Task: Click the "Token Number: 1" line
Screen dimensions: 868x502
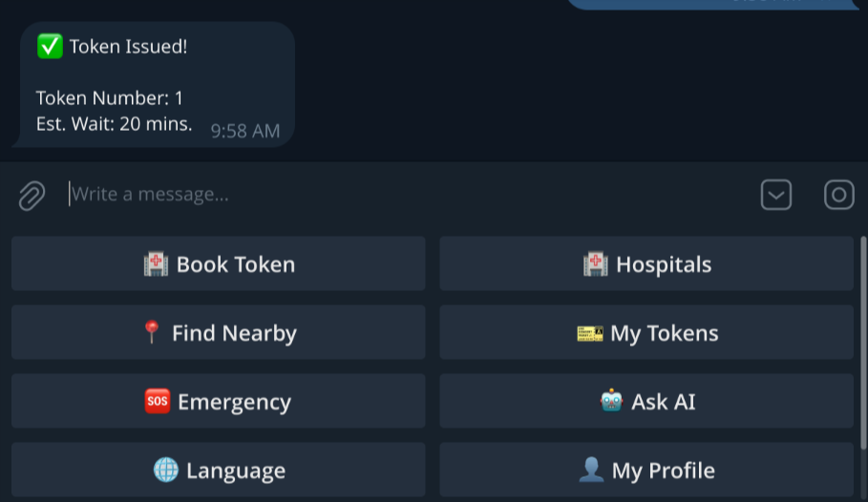Action: coord(110,98)
